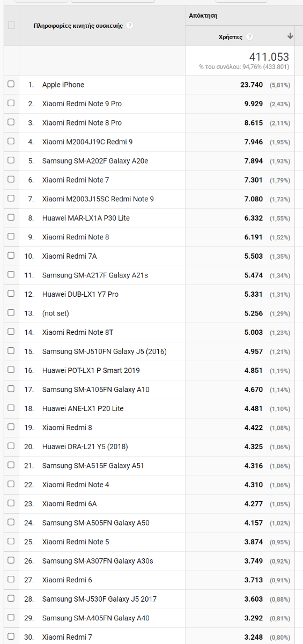303x644 pixels.
Task: Open Samsung SM-A515F Galaxy A51 link
Action: (93, 466)
